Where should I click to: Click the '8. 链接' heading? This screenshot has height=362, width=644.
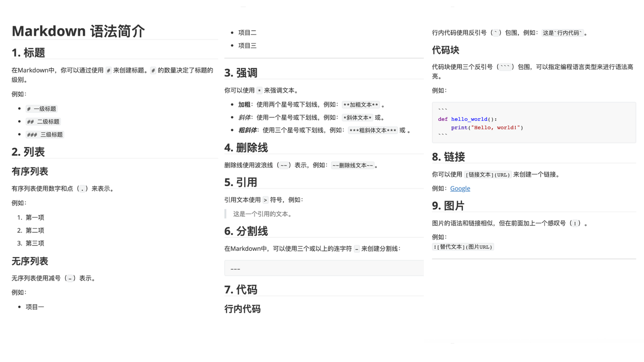(x=448, y=157)
